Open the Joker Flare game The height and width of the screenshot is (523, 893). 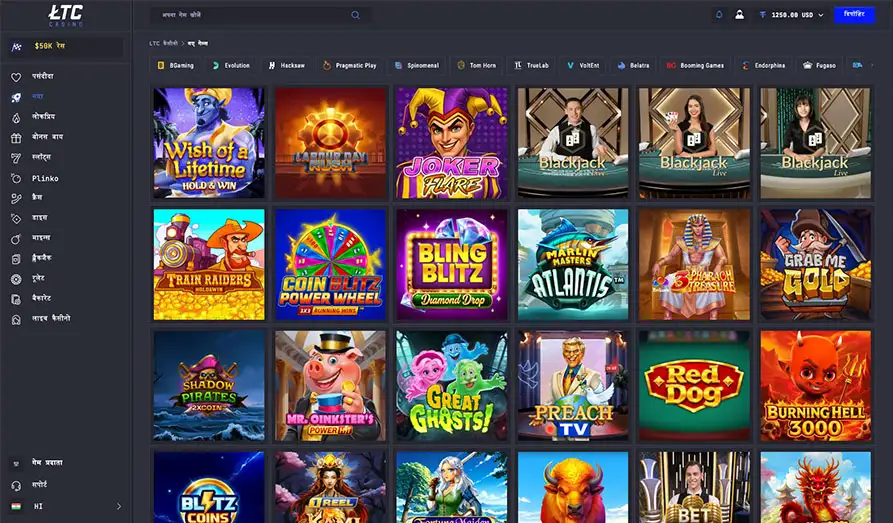pyautogui.click(x=452, y=143)
